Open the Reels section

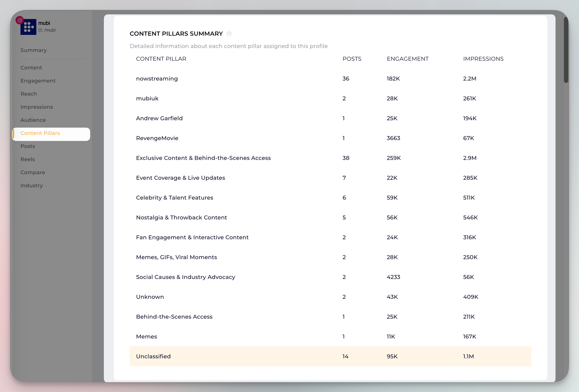tap(28, 159)
